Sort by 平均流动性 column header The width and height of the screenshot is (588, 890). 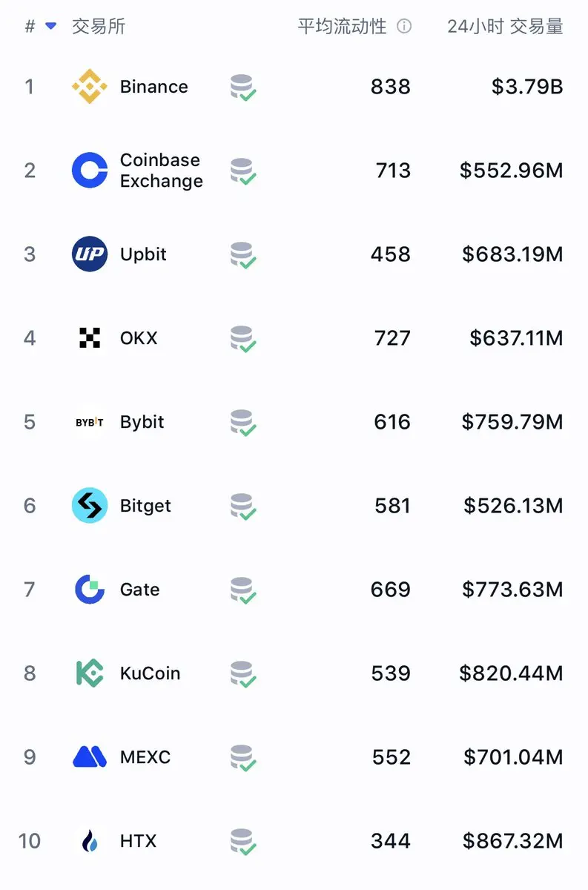[343, 27]
